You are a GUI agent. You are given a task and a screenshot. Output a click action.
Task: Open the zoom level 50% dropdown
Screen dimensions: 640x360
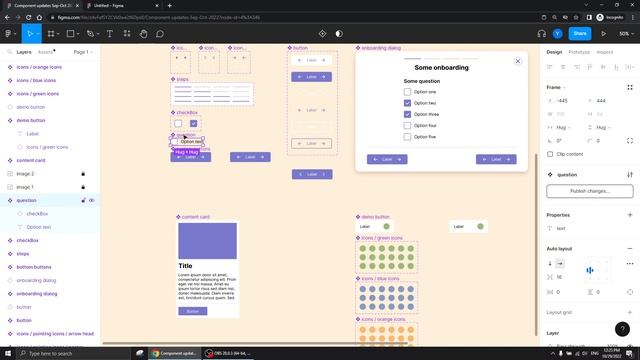(627, 34)
